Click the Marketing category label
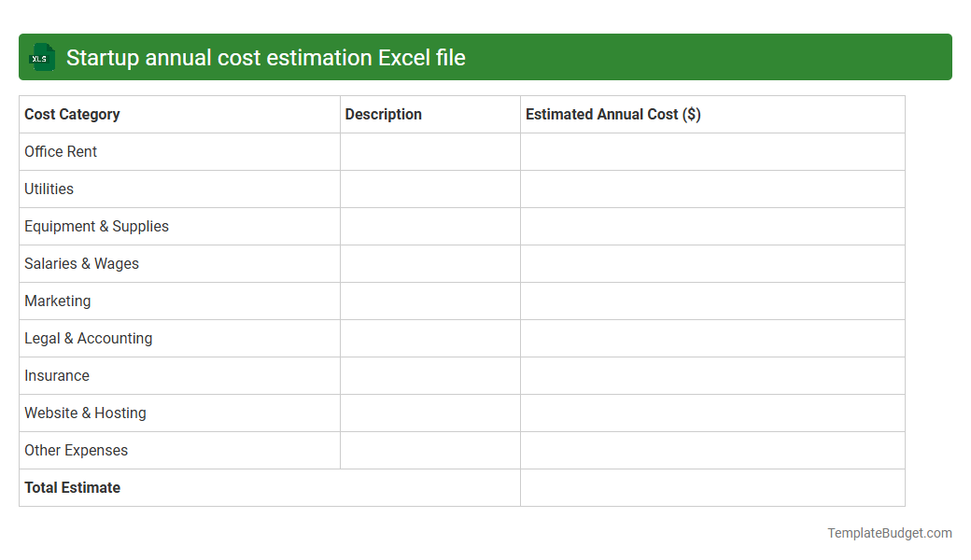Viewport: 971px width, 560px height. coord(57,301)
